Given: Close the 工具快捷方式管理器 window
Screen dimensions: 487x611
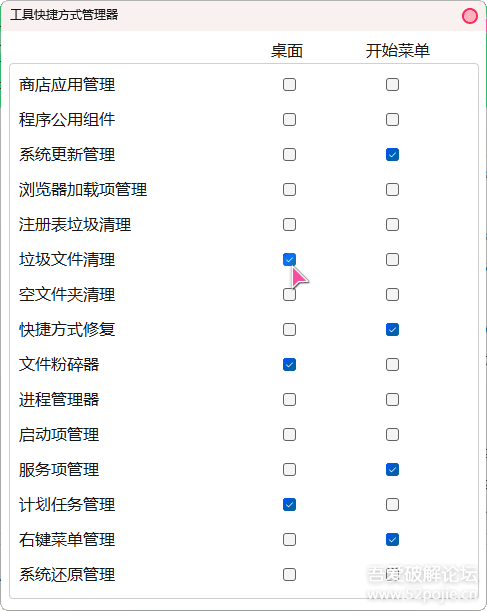Looking at the screenshot, I should [469, 16].
